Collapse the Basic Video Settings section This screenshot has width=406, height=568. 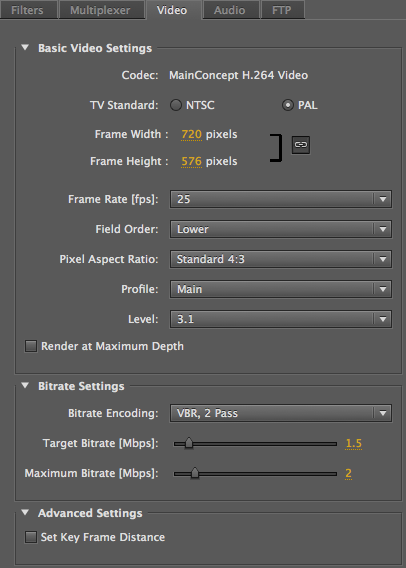(25, 47)
